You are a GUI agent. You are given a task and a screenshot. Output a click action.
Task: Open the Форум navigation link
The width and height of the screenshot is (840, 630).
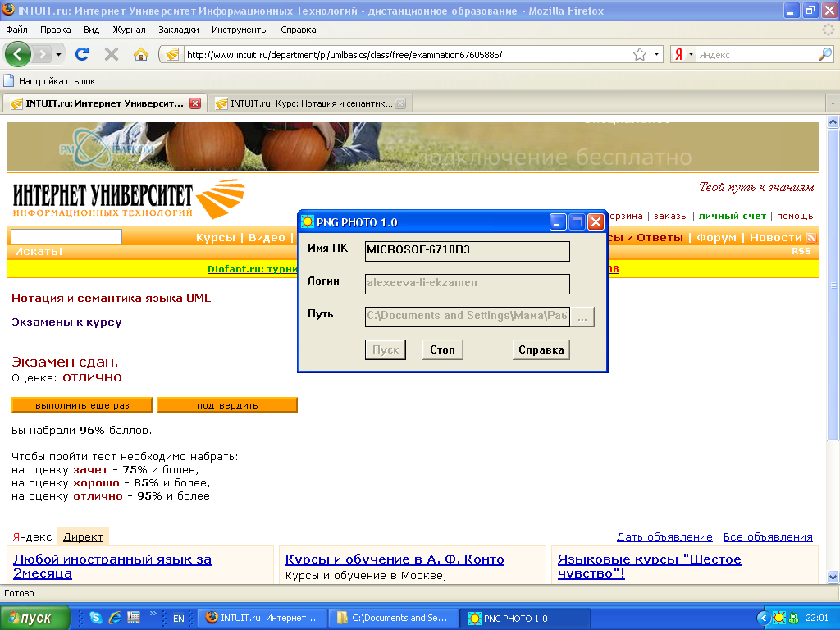click(x=716, y=237)
